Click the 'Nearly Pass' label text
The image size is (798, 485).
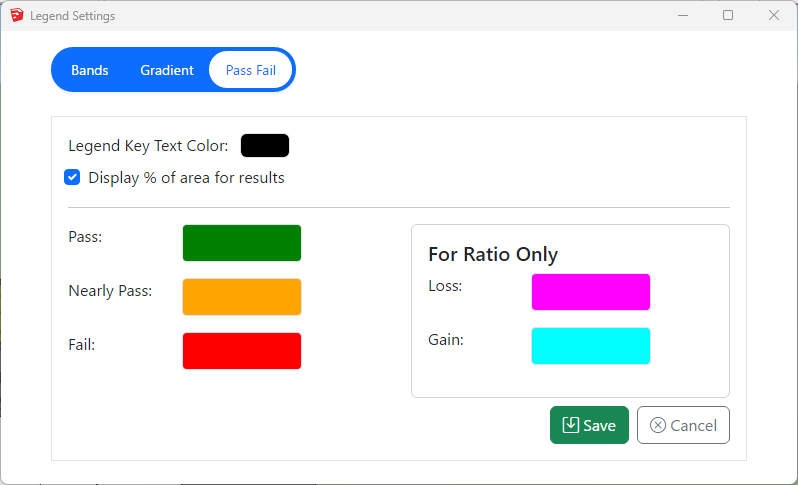point(110,291)
